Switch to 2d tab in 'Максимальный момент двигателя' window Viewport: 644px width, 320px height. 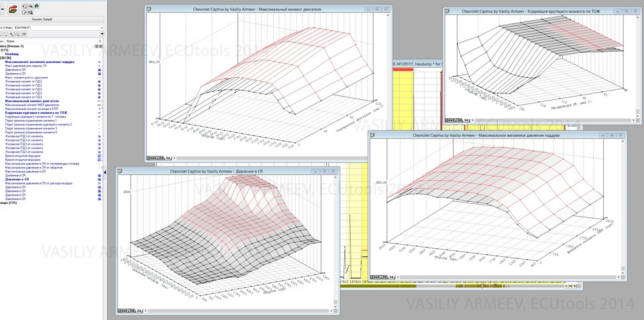(161, 158)
